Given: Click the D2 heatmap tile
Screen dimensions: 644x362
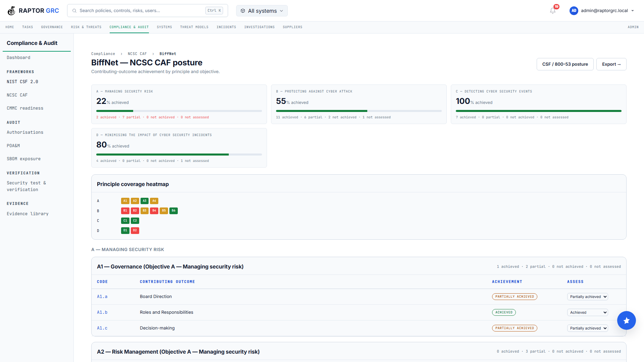Looking at the screenshot, I should [135, 231].
